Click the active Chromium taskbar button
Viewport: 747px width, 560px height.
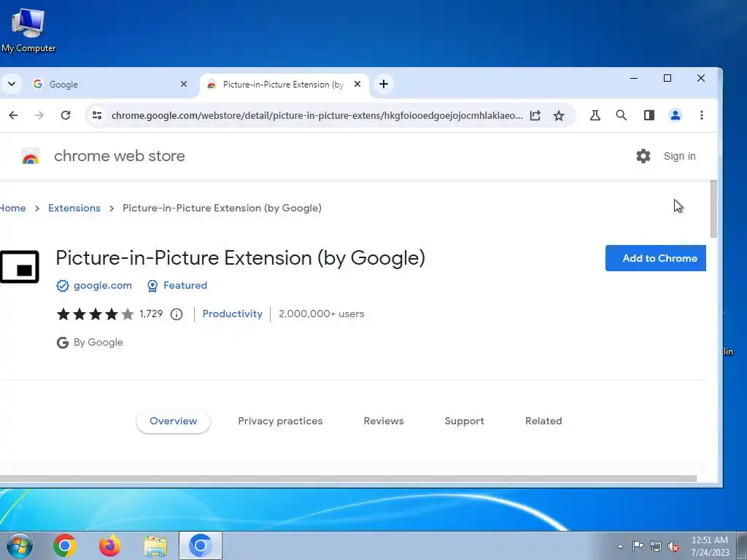(201, 545)
